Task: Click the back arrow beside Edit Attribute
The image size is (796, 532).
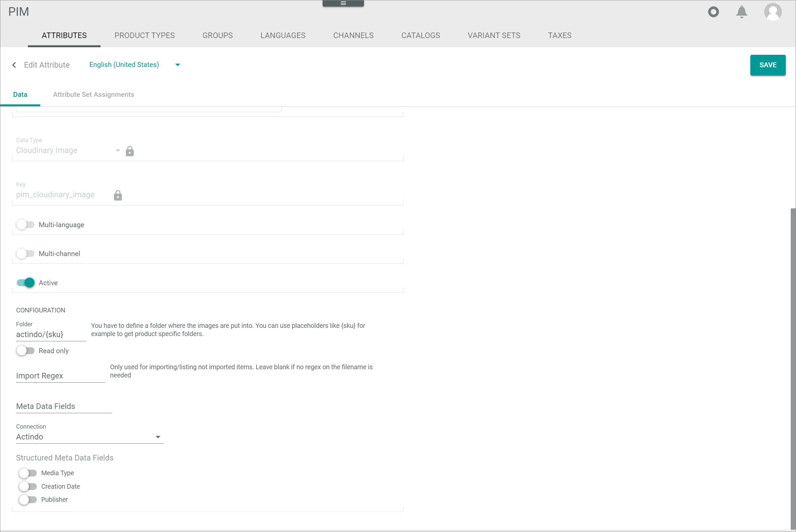Action: [14, 65]
